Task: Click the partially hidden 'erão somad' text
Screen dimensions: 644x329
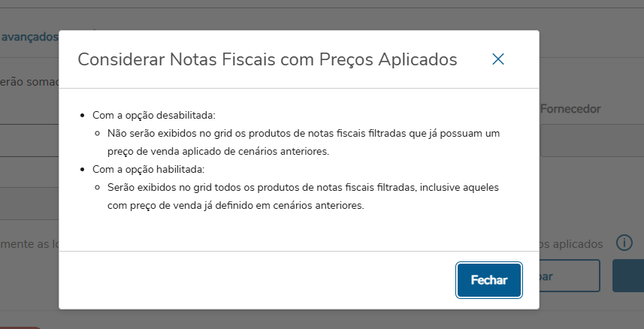Action: [x=29, y=80]
